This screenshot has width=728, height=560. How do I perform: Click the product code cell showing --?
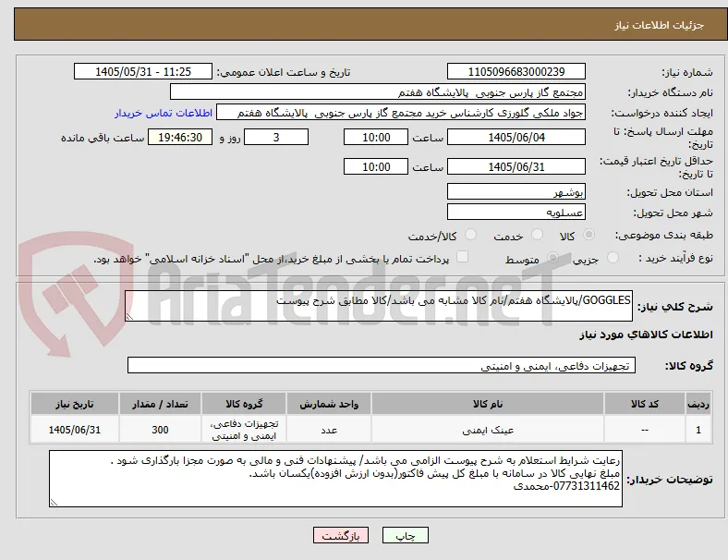pos(645,430)
